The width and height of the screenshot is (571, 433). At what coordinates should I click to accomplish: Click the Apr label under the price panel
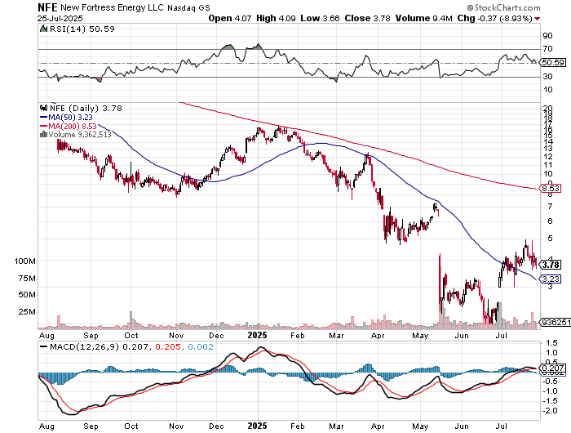(378, 335)
